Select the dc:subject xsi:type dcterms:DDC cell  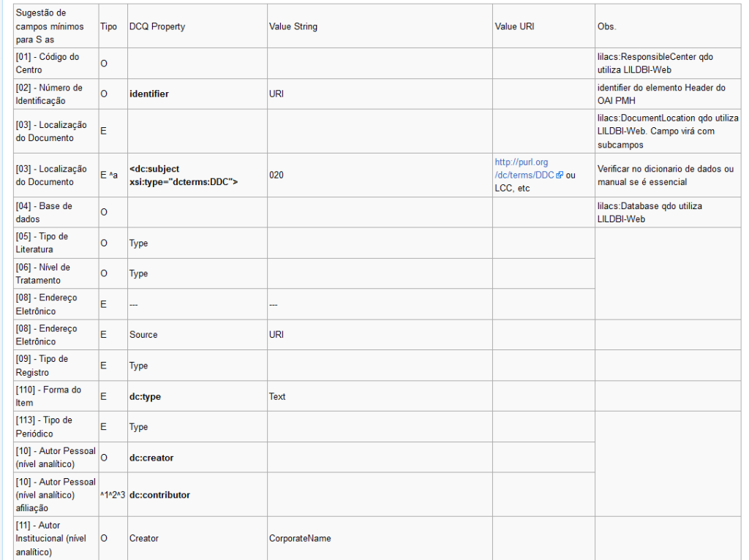click(197, 175)
